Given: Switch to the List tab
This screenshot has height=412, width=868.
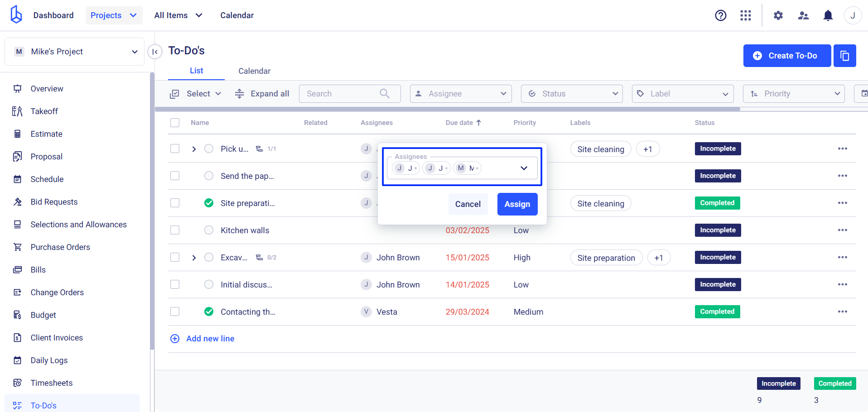Looking at the screenshot, I should coord(196,71).
